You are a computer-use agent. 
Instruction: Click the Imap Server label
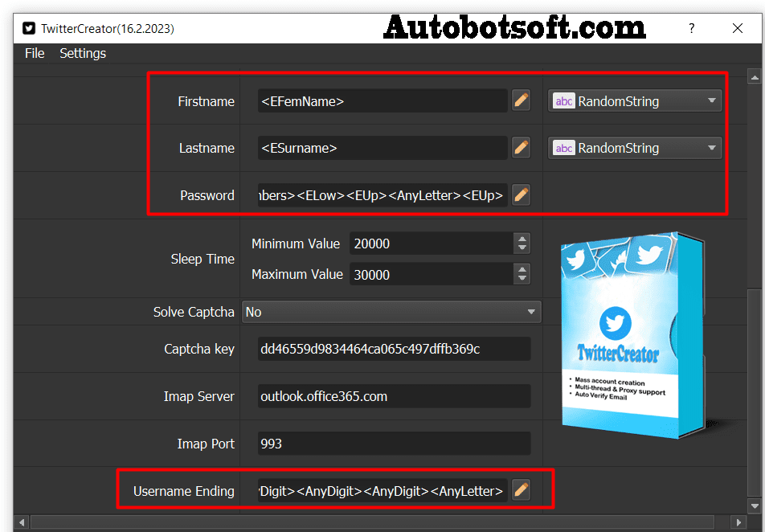[x=199, y=396]
